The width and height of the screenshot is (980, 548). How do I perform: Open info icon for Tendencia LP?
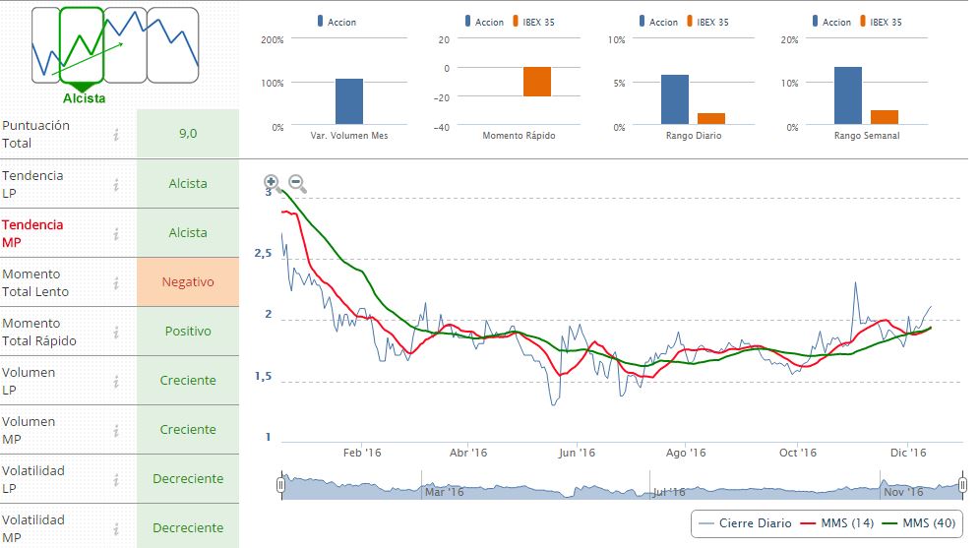click(x=116, y=184)
